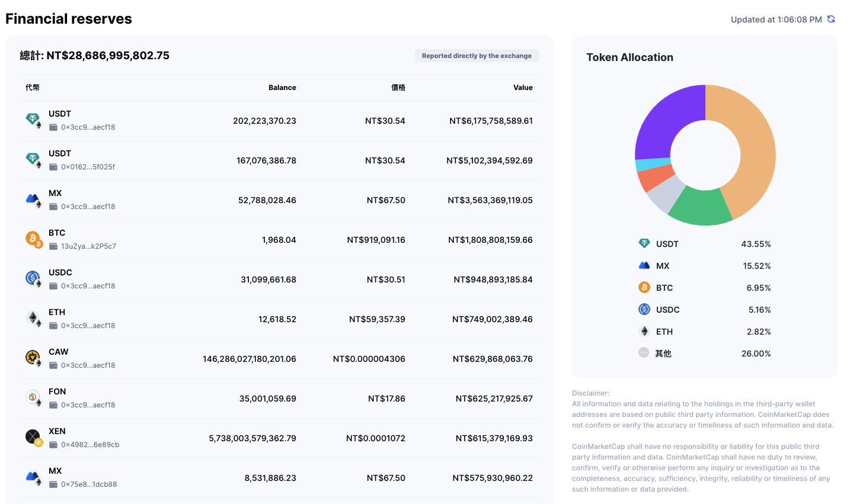Click the value NT$5,102,394,592.69

490,160
